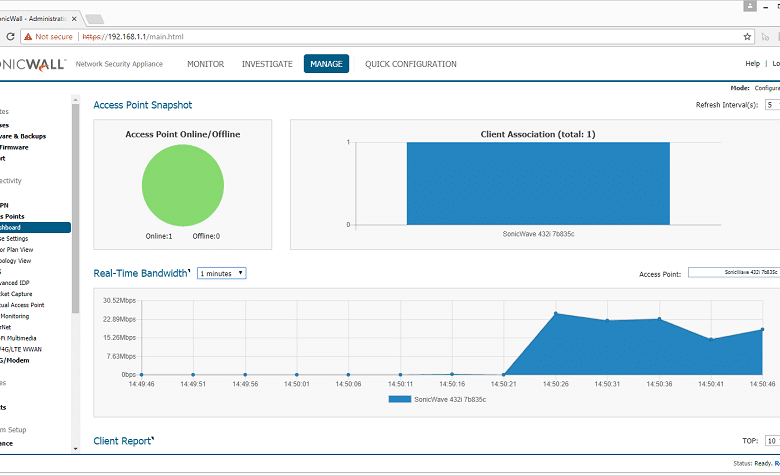Click the Access Point Snapshot heading
The width and height of the screenshot is (780, 476).
pyautogui.click(x=142, y=105)
